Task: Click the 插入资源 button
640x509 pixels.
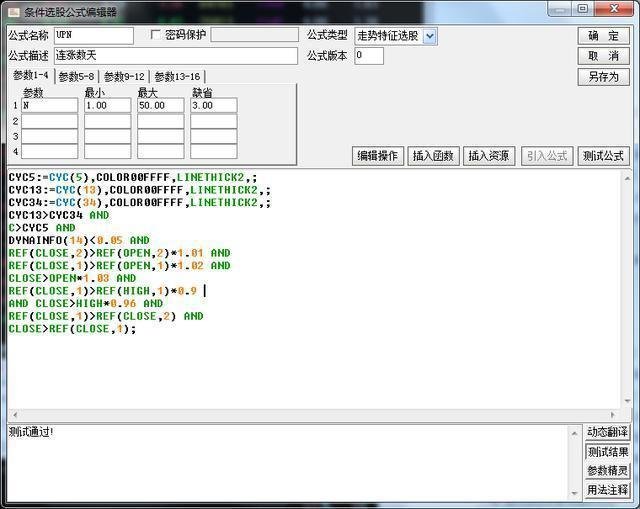Action: (490, 156)
